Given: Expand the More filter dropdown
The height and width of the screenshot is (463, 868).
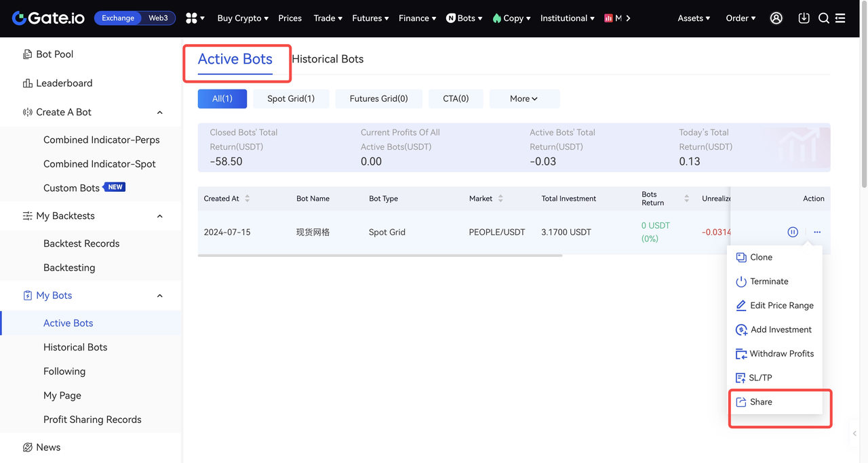Looking at the screenshot, I should coord(524,99).
